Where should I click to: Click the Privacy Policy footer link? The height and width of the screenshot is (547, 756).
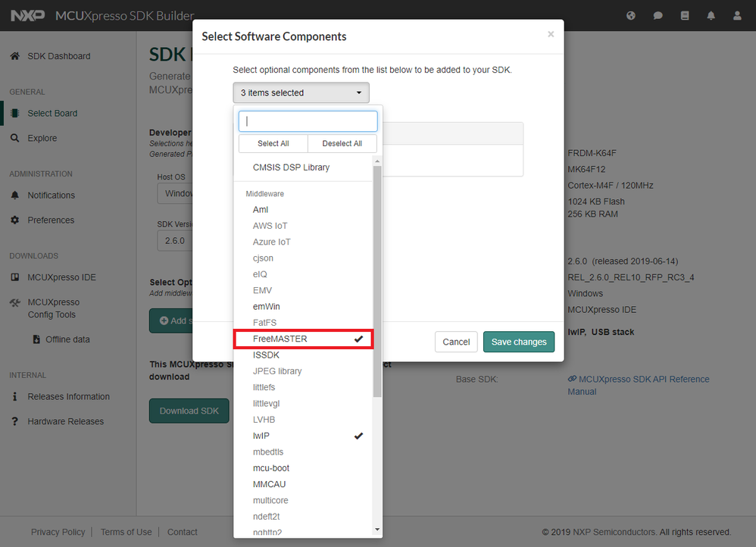click(58, 532)
